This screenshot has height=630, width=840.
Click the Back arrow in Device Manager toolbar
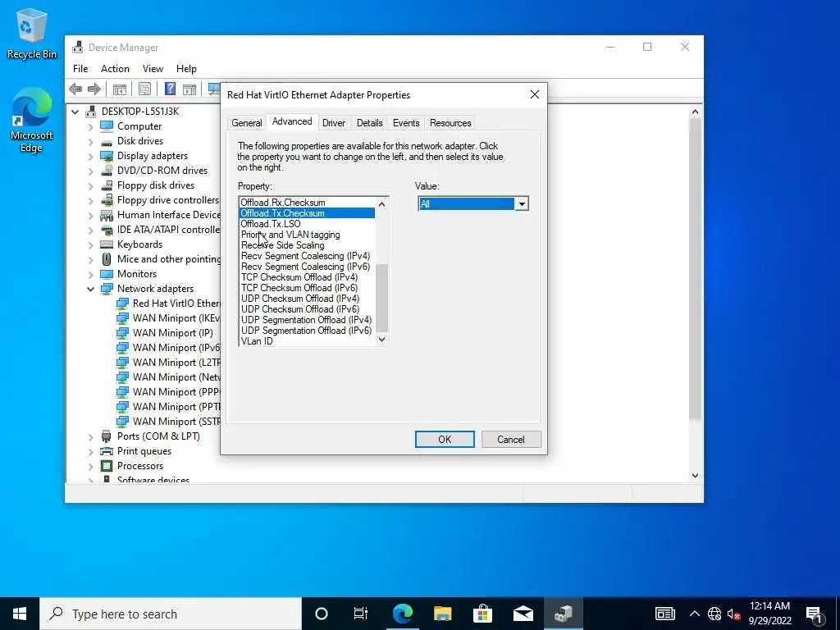pyautogui.click(x=75, y=89)
